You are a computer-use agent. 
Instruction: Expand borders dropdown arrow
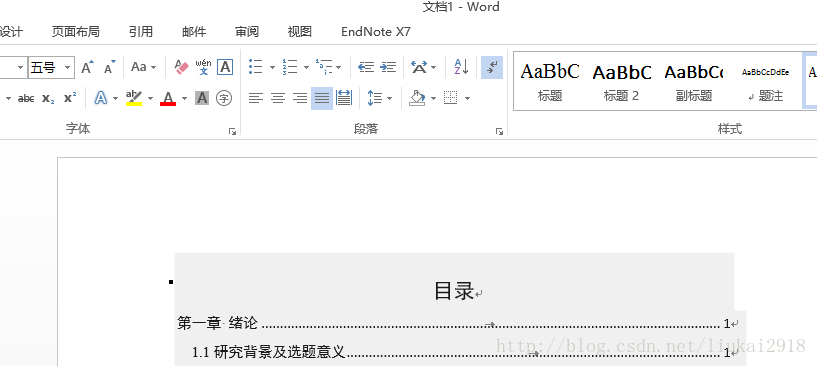[x=467, y=99]
